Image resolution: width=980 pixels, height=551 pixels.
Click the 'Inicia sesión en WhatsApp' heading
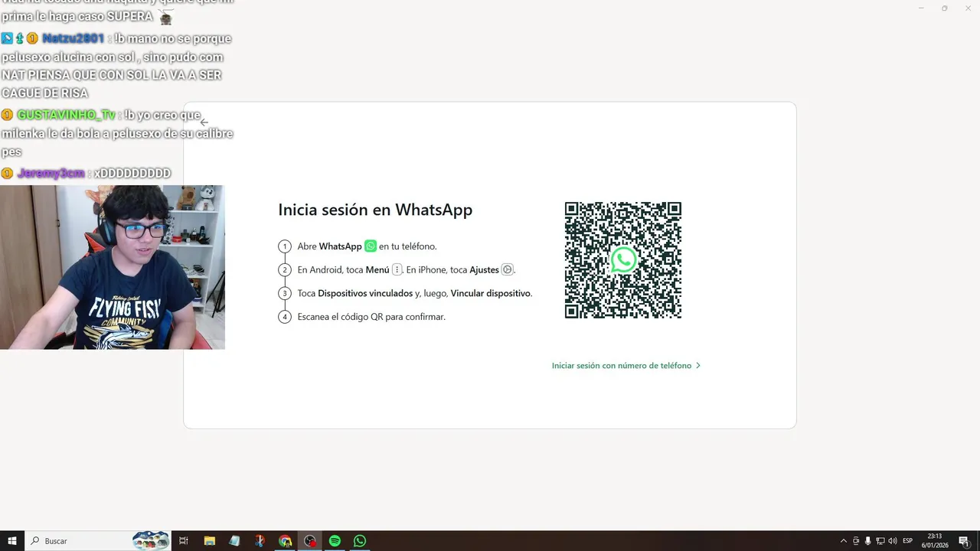coord(375,210)
